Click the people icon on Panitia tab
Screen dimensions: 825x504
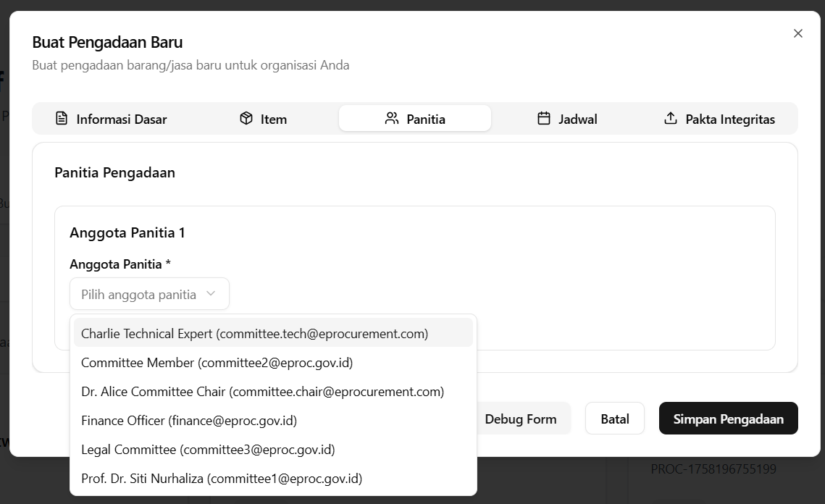click(392, 119)
